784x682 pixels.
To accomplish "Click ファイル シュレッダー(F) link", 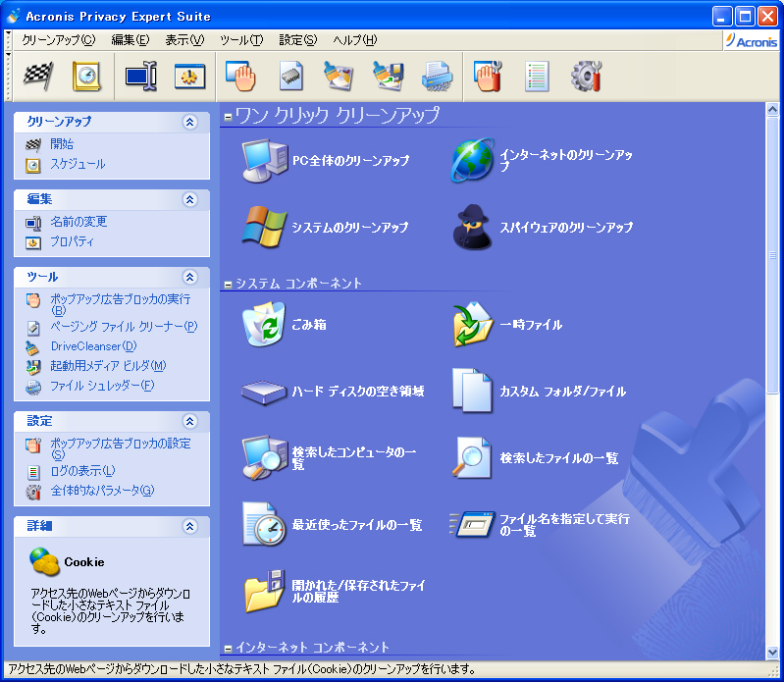I will click(x=102, y=386).
